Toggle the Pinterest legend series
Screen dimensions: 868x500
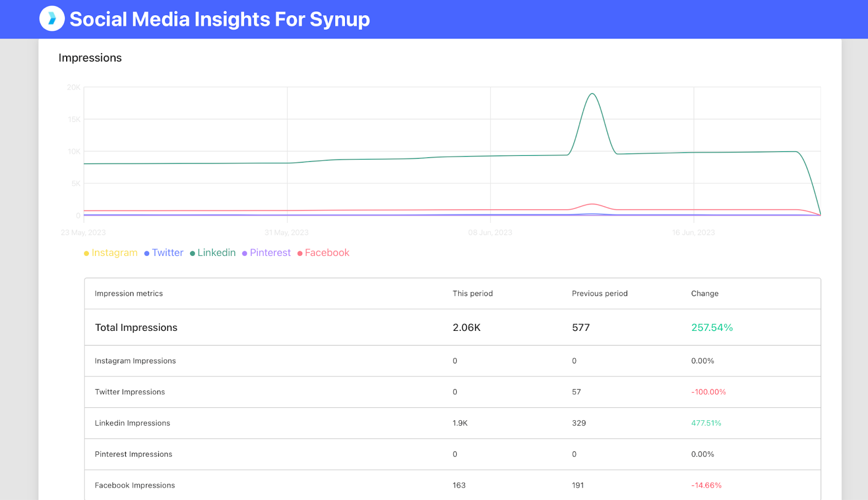pyautogui.click(x=266, y=253)
